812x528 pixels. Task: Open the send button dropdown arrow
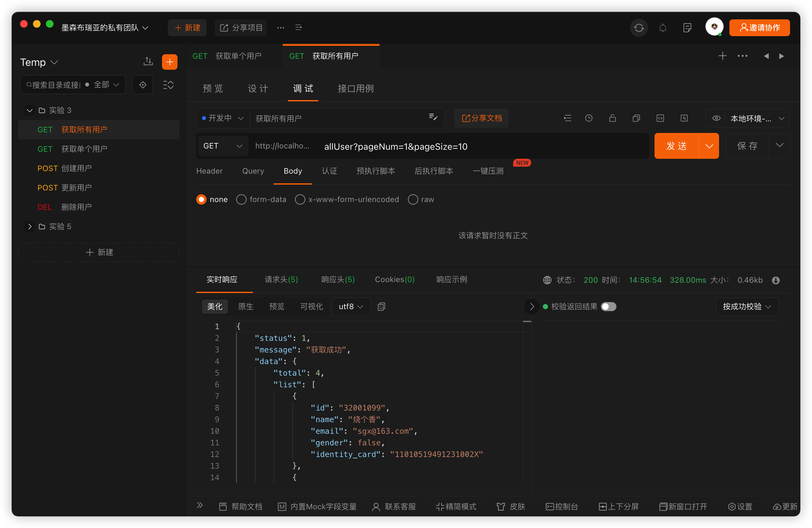coord(709,146)
